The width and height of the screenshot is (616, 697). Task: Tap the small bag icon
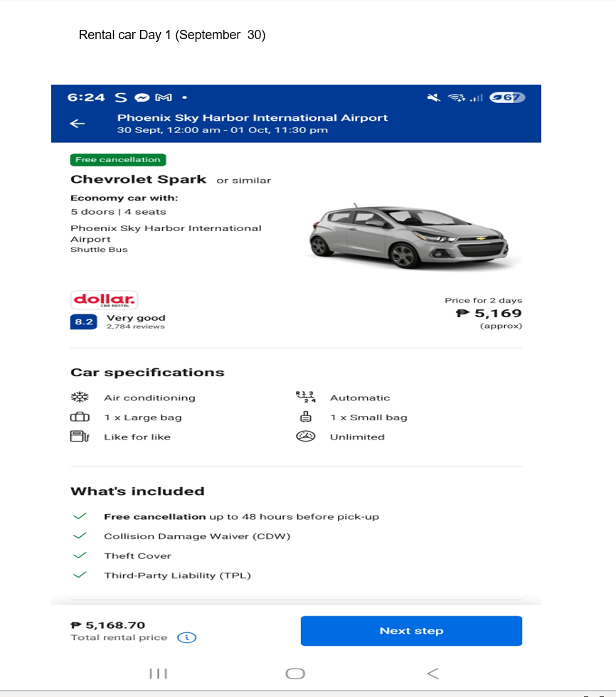304,417
